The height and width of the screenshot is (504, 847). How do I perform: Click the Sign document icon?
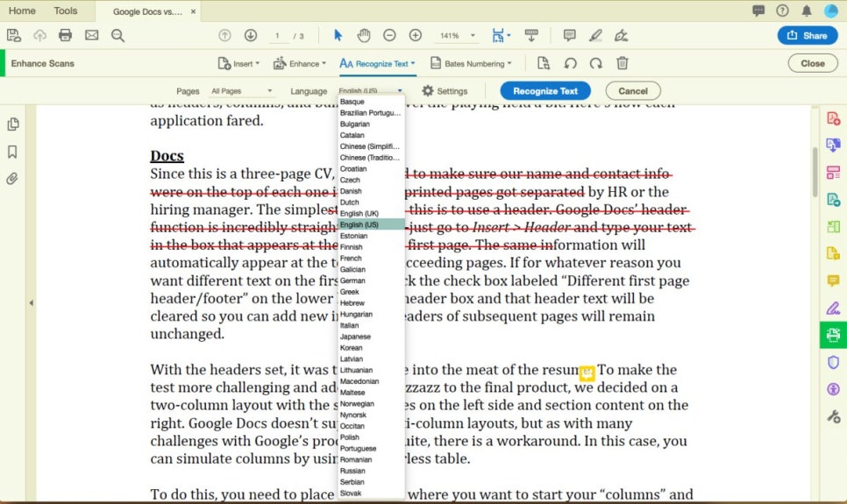click(x=621, y=36)
